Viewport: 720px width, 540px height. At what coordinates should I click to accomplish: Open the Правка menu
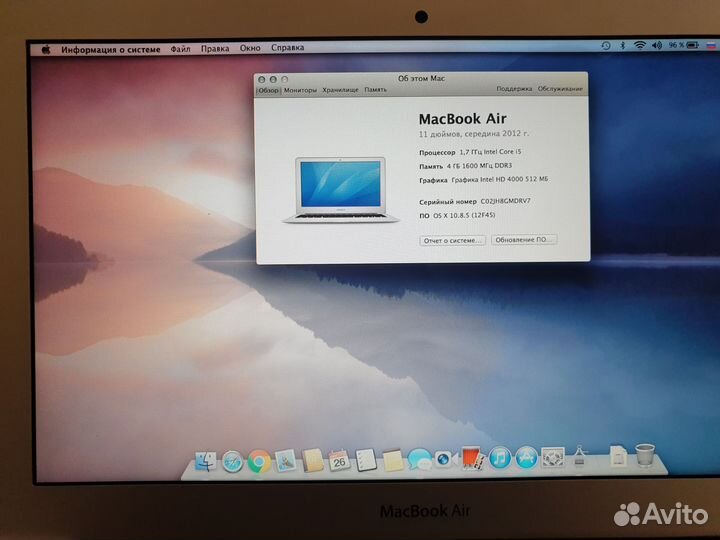click(x=215, y=48)
